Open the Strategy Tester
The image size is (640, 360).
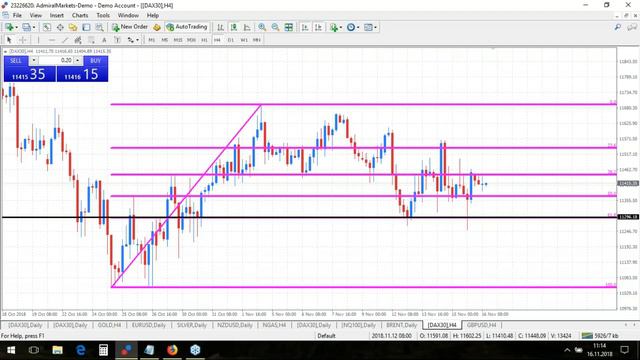click(99, 27)
